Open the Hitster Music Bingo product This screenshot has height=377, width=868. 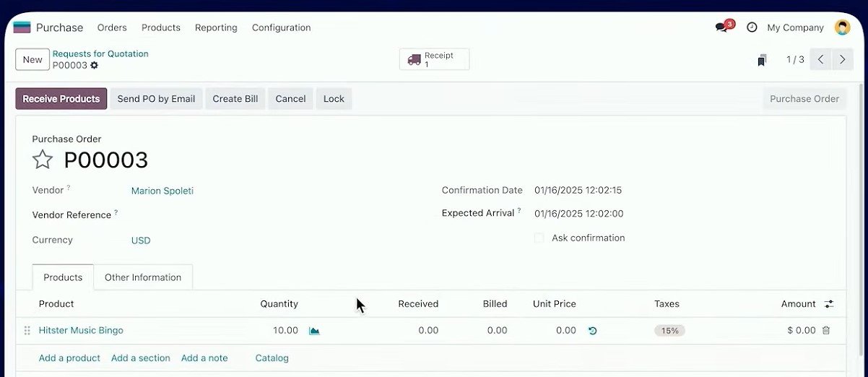[x=81, y=330]
